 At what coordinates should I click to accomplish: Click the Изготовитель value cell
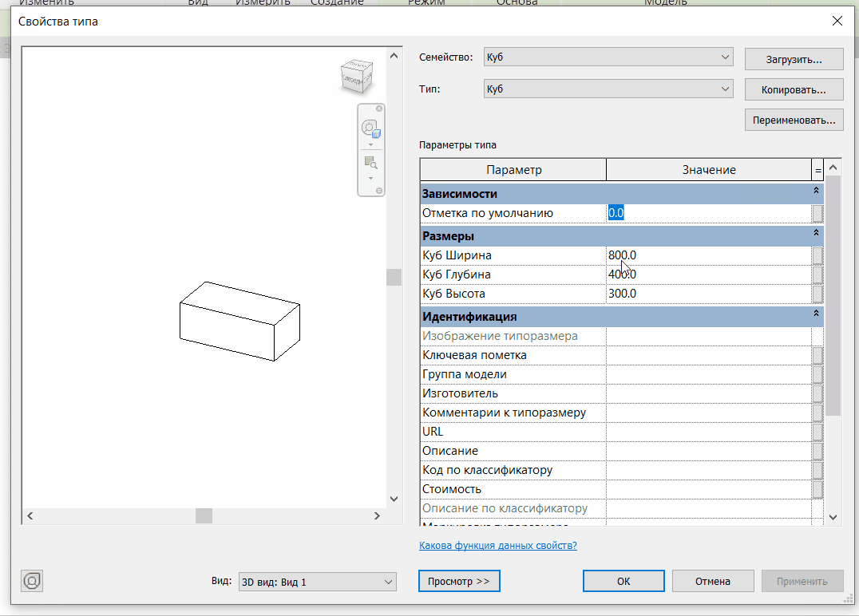pyautogui.click(x=708, y=393)
